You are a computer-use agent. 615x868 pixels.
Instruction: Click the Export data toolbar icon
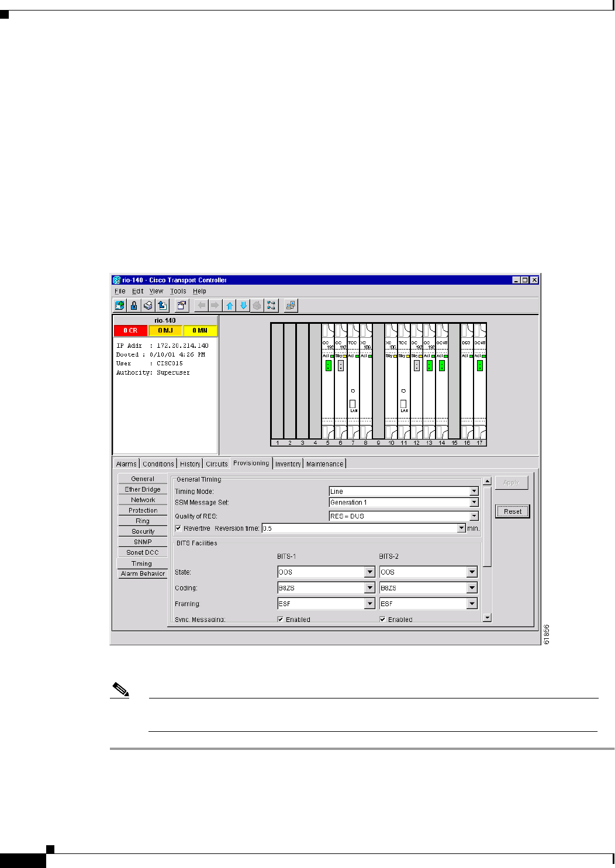click(162, 305)
